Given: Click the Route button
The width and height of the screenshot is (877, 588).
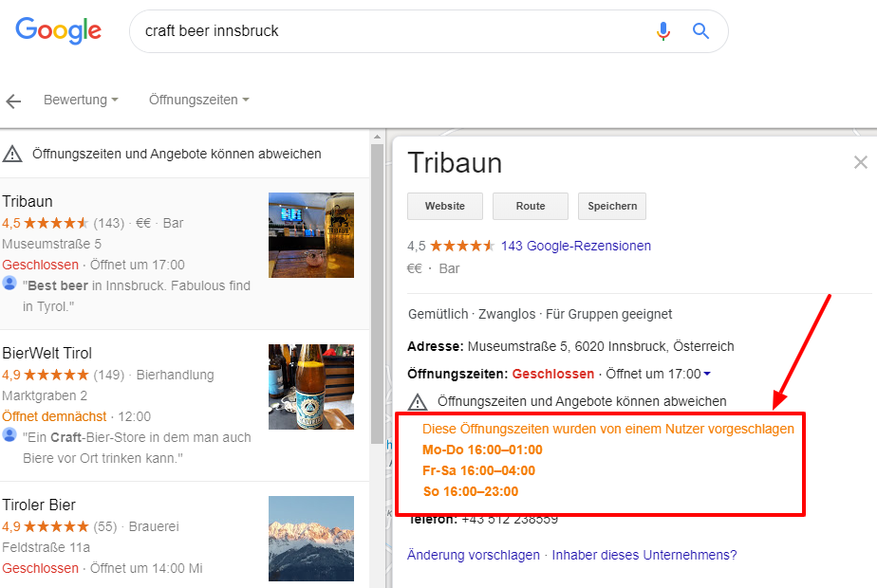Looking at the screenshot, I should click(531, 206).
